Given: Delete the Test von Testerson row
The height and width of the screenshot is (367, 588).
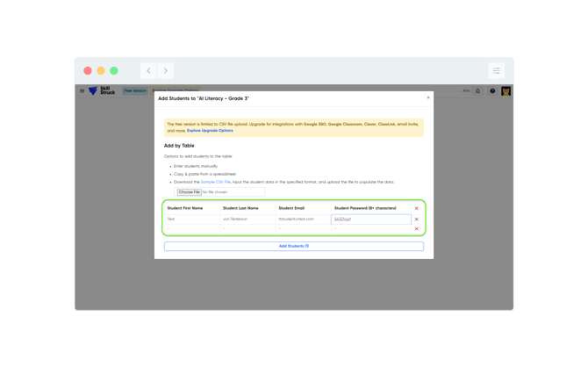Looking at the screenshot, I should click(416, 219).
